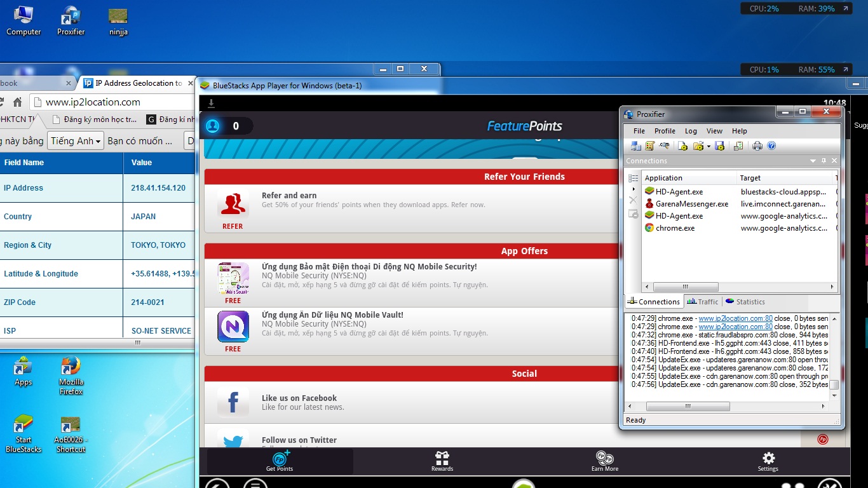Screen dimensions: 868x488
Task: Click the printer icon in Proxifier
Action: pyautogui.click(x=757, y=146)
